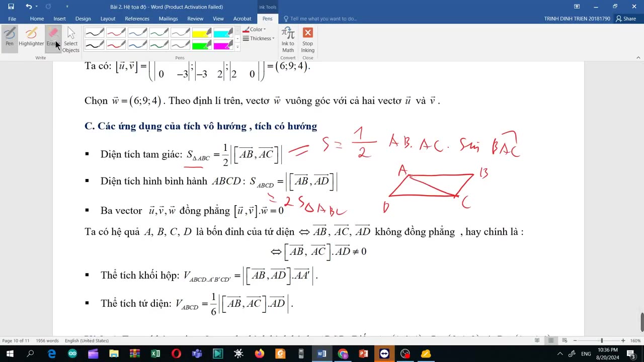644x362 pixels.
Task: Open PowerPoint from the taskbar
Action: [x=363, y=353]
